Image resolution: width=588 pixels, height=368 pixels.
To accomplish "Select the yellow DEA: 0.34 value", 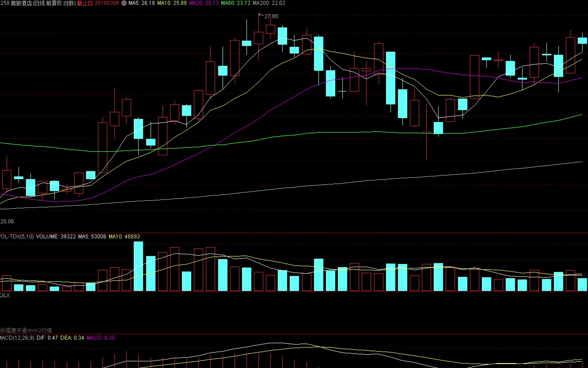I will coord(72,338).
